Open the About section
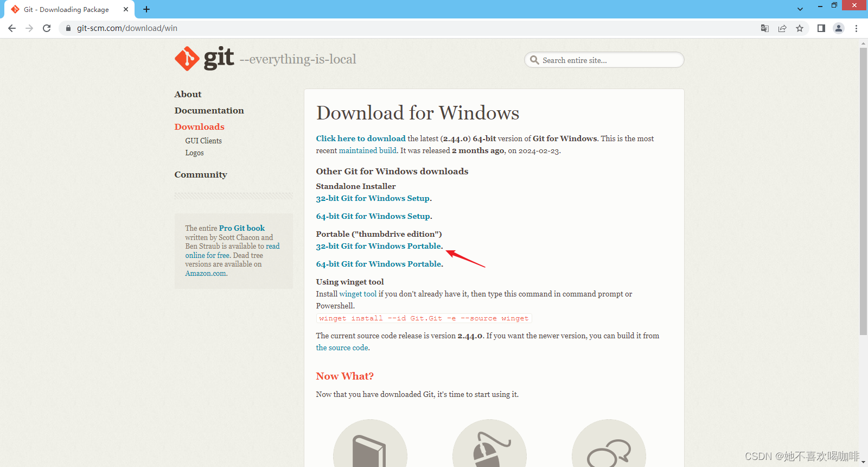This screenshot has height=467, width=868. tap(188, 94)
